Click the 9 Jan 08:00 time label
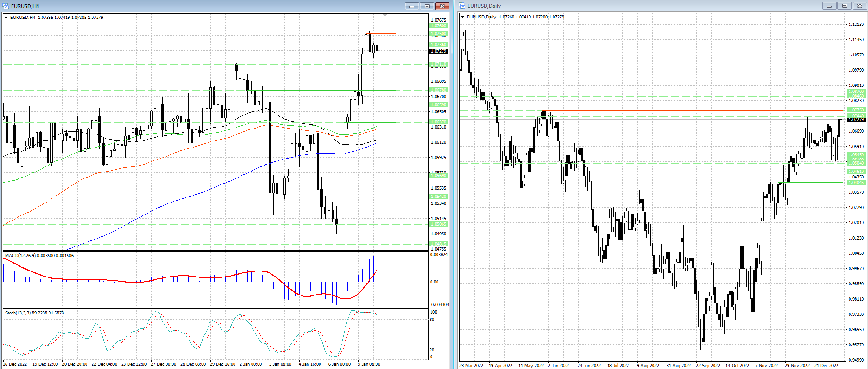Image resolution: width=868 pixels, height=369 pixels. click(369, 364)
